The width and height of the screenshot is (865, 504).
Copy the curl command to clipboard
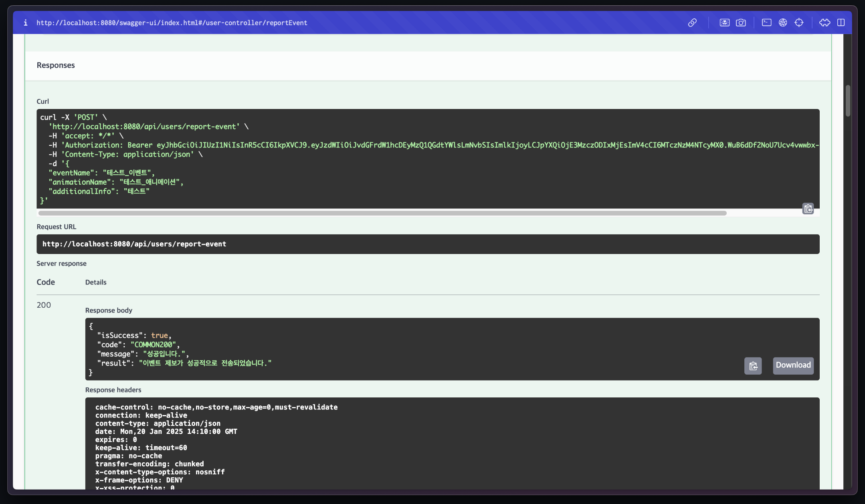pos(808,209)
